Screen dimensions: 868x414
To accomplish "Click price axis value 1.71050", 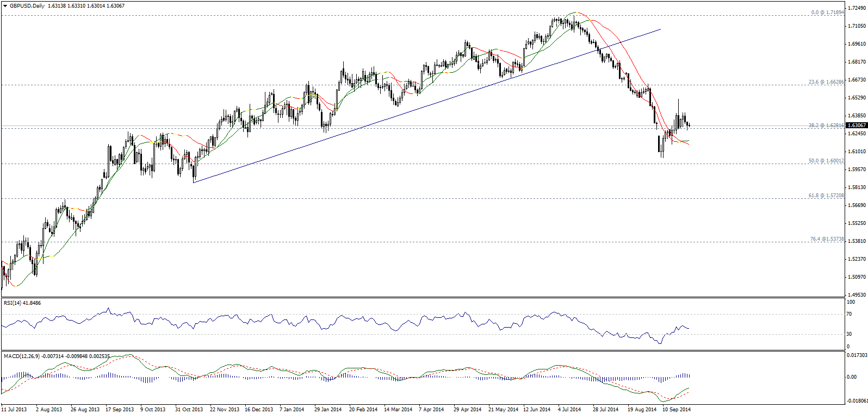I will [857, 26].
